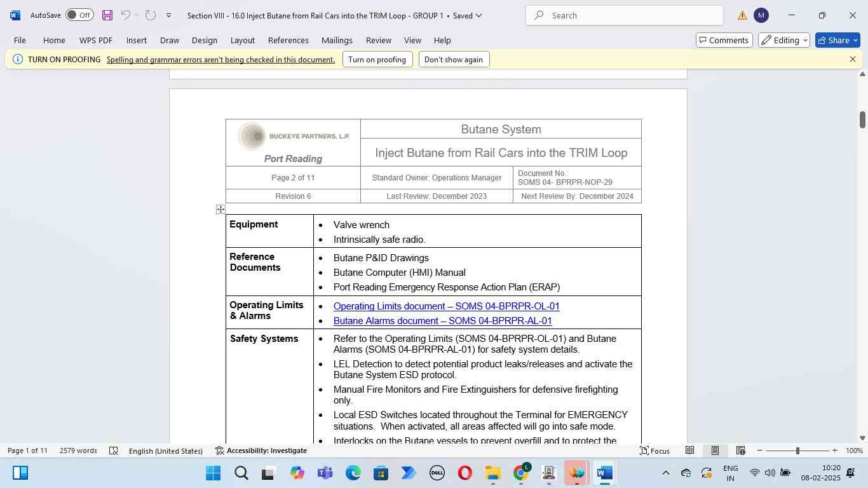The width and height of the screenshot is (868, 488).
Task: Toggle the AutoSave switch
Action: [79, 15]
